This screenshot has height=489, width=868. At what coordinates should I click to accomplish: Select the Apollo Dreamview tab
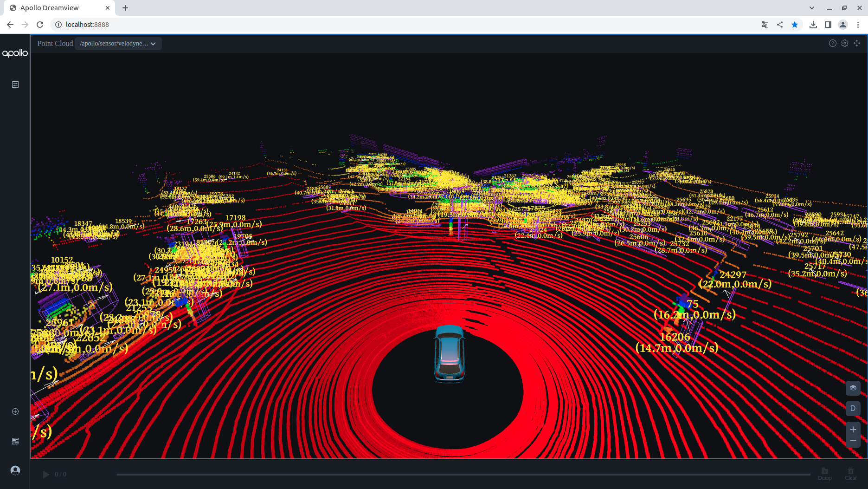[56, 8]
